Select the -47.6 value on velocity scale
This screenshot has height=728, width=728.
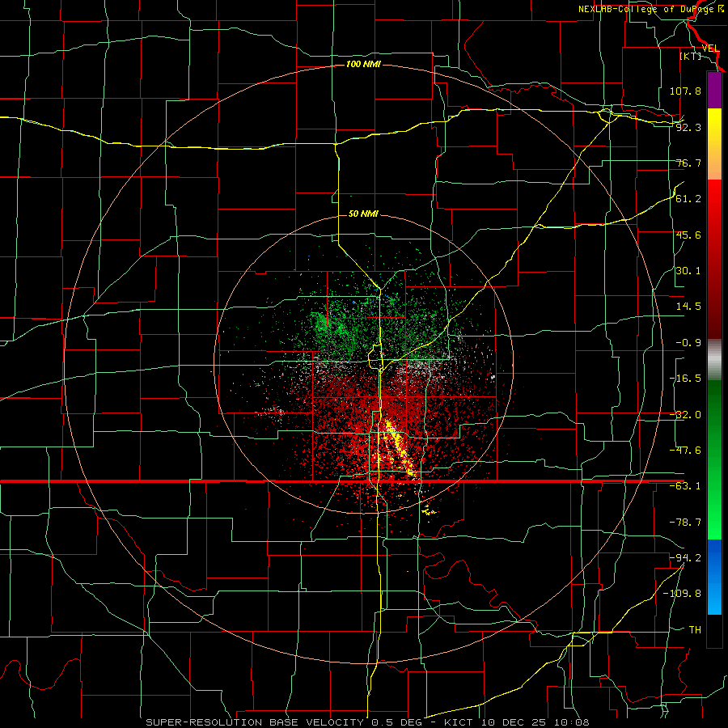point(685,451)
